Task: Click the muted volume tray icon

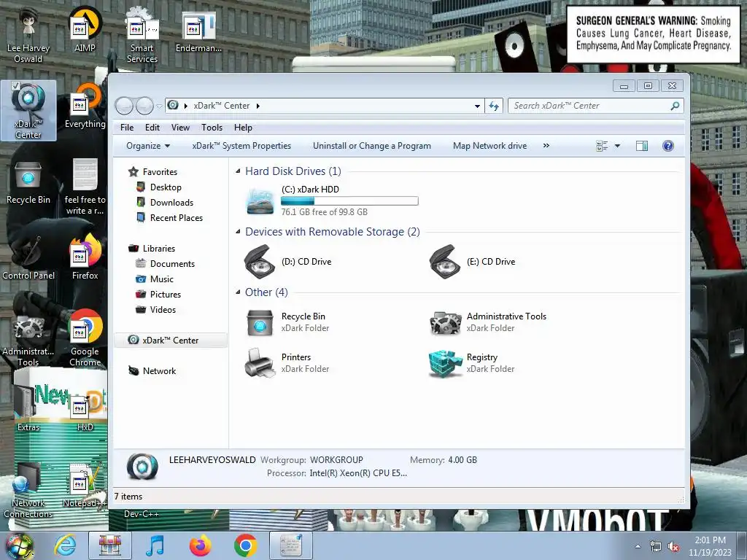Action: point(673,547)
